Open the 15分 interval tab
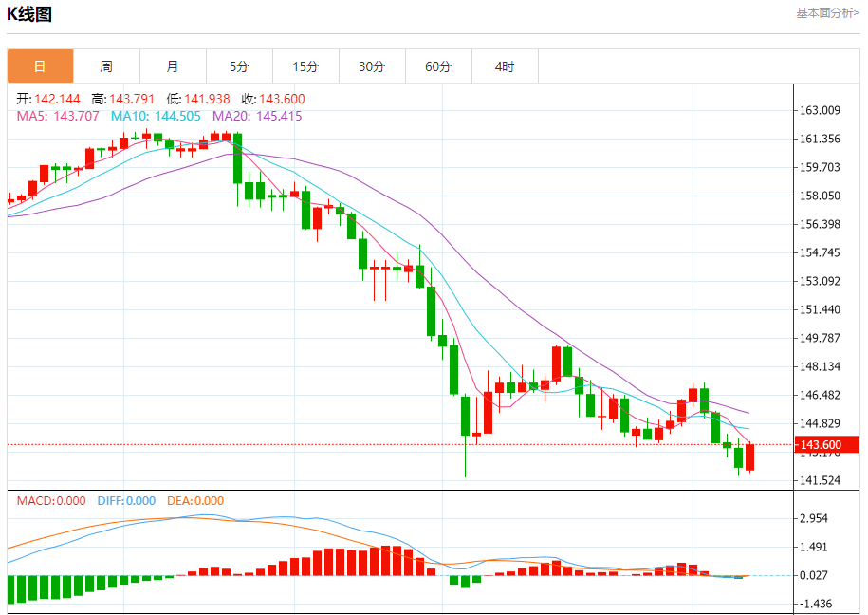The height and width of the screenshot is (615, 868). point(305,66)
